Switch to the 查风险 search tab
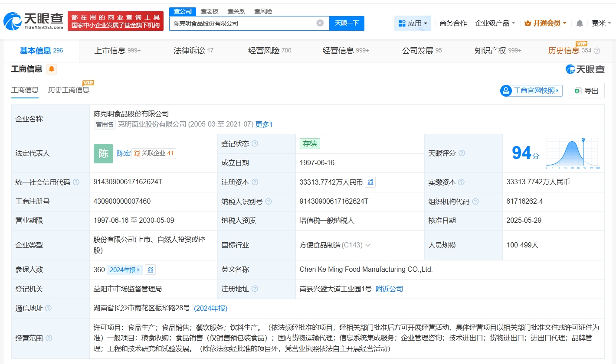616x364 pixels. click(x=263, y=11)
